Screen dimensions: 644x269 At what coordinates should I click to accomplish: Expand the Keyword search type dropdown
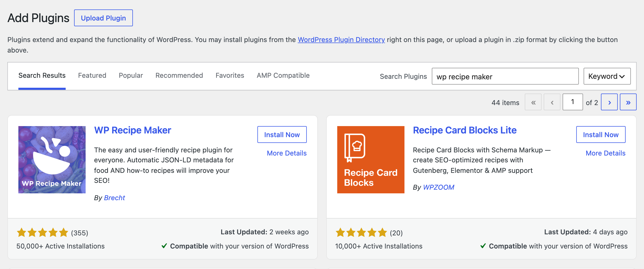pos(607,76)
